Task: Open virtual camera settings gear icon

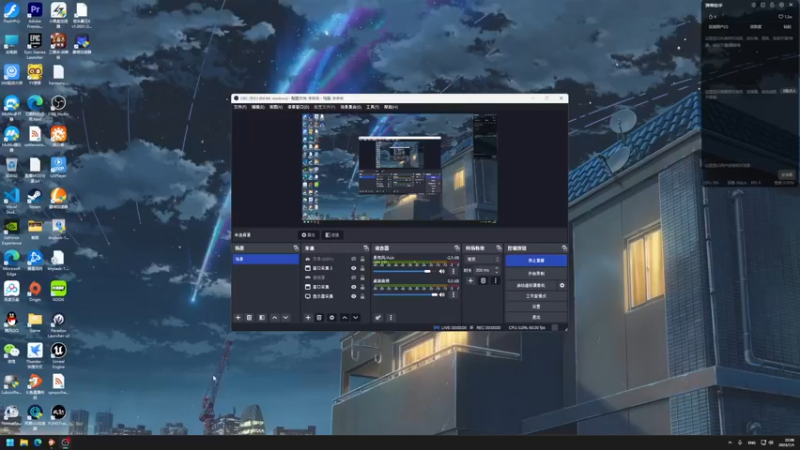Action: 562,285
